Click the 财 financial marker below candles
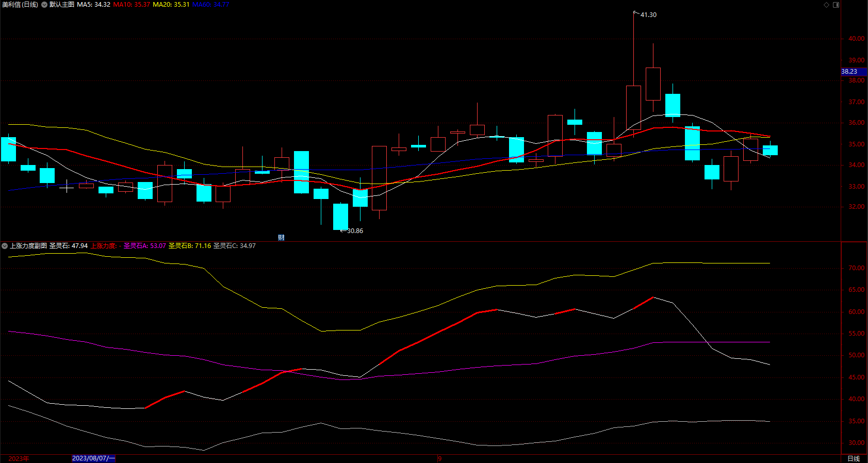The height and width of the screenshot is (463, 868). pos(281,237)
